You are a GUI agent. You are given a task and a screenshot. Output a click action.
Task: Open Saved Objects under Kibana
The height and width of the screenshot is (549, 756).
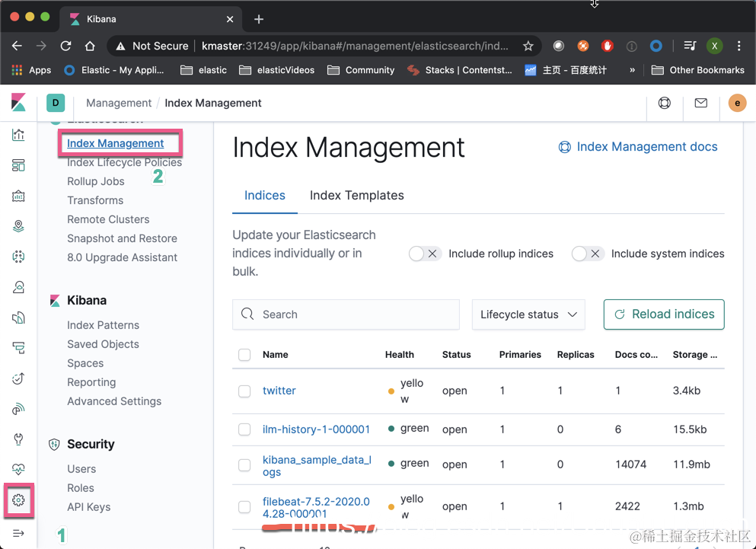pyautogui.click(x=103, y=344)
